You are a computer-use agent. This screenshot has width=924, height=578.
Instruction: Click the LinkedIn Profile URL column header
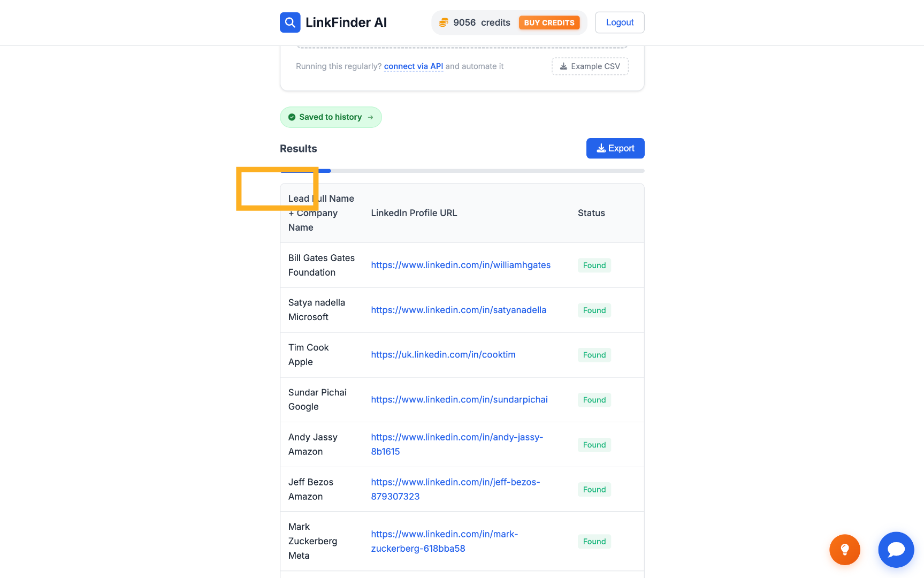click(414, 213)
